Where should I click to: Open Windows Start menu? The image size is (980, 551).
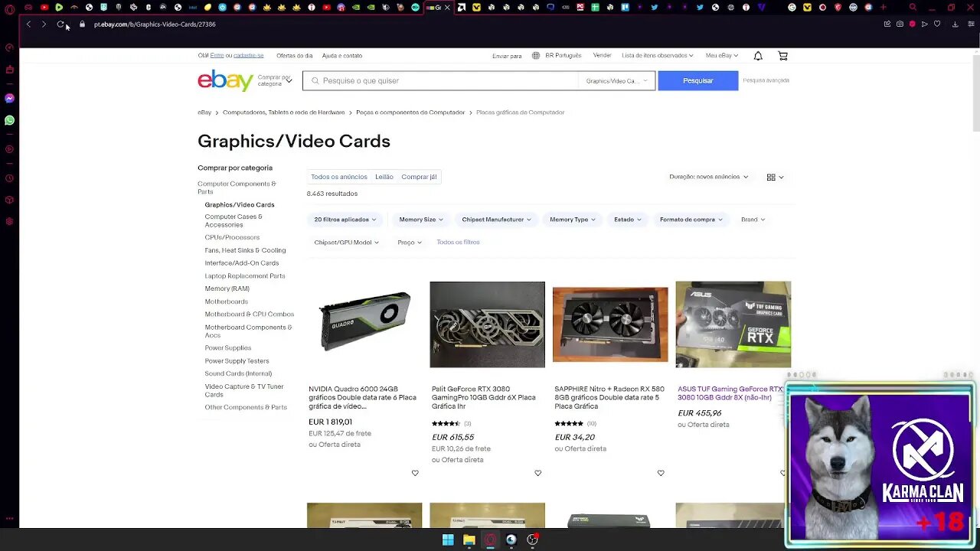pyautogui.click(x=448, y=540)
